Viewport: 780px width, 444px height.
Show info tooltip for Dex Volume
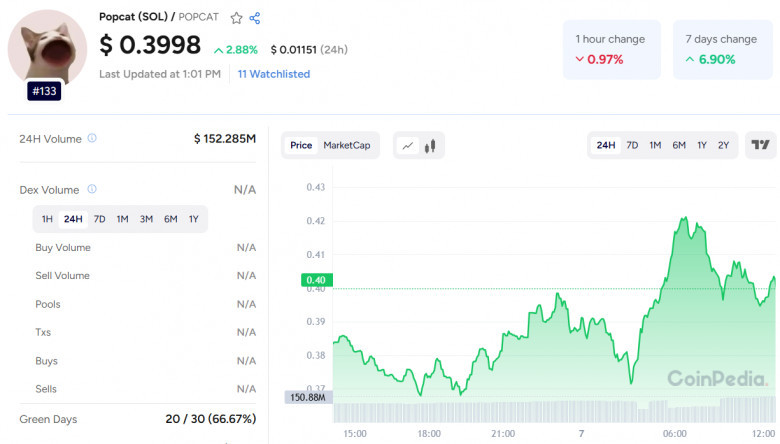(92, 189)
